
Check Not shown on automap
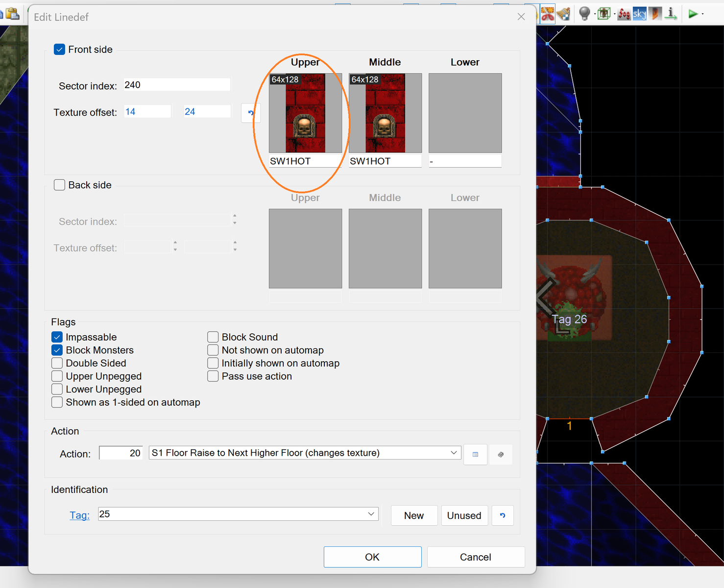213,350
